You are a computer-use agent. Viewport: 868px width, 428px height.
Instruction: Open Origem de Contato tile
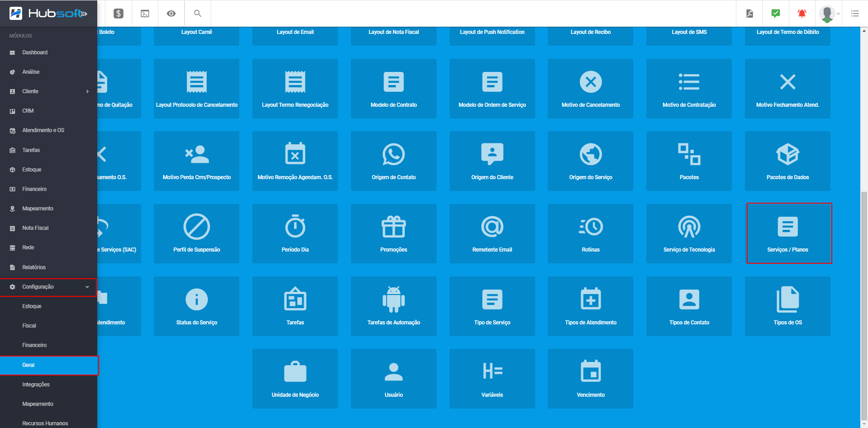click(x=394, y=161)
